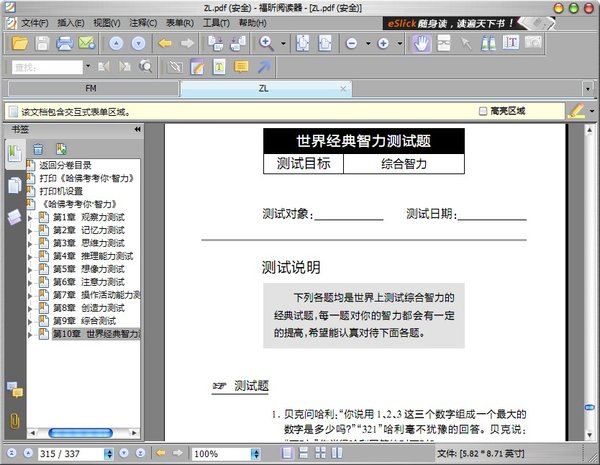The image size is (600, 465).
Task: Click the round zoom in plus button
Action: click(383, 43)
